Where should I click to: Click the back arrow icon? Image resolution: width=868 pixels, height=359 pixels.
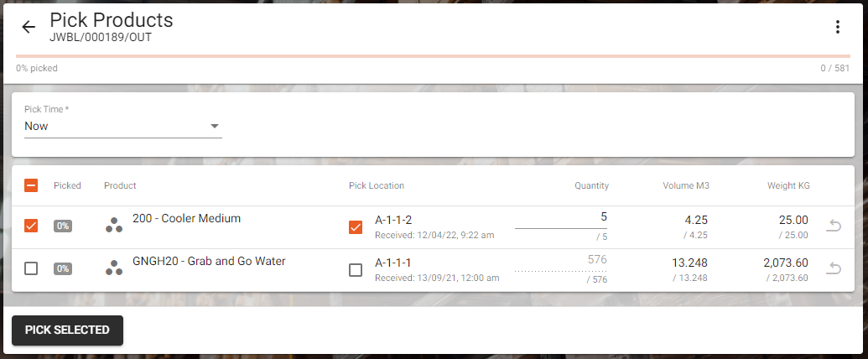[29, 27]
